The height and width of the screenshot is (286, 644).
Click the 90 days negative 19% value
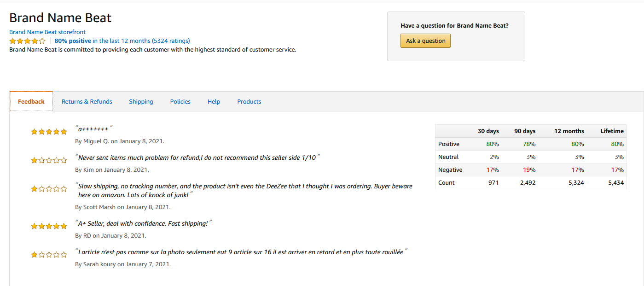[x=529, y=170]
